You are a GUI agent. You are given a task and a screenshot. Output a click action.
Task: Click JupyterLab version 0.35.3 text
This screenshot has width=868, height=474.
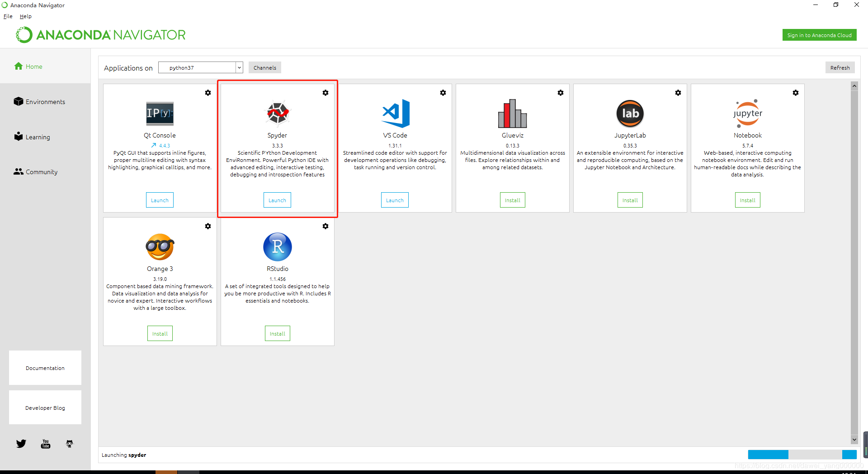(630, 146)
